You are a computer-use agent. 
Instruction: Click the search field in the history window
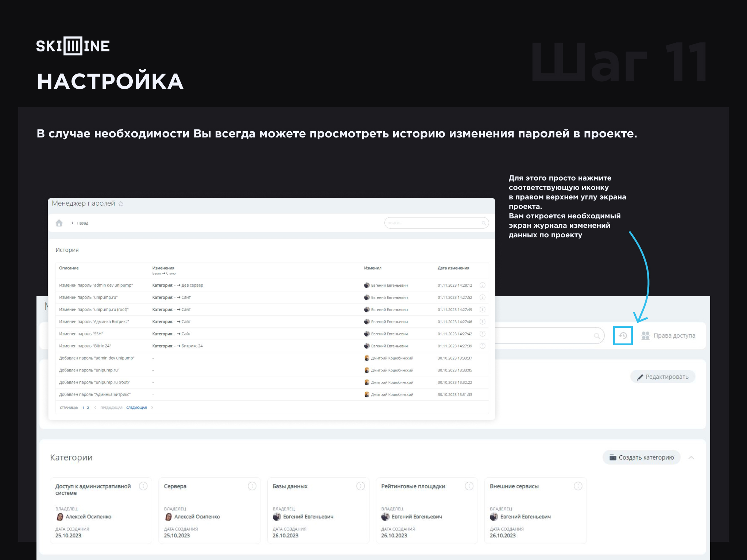coord(436,223)
